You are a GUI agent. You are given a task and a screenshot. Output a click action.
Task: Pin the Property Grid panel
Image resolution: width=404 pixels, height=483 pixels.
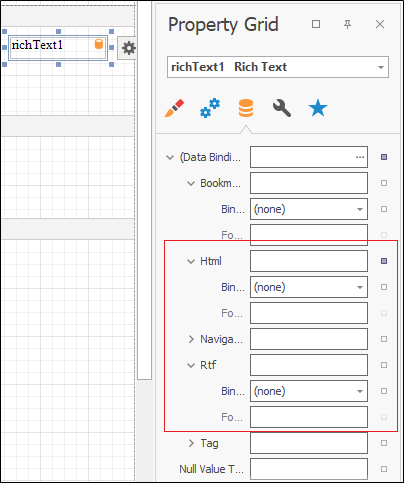coord(347,24)
